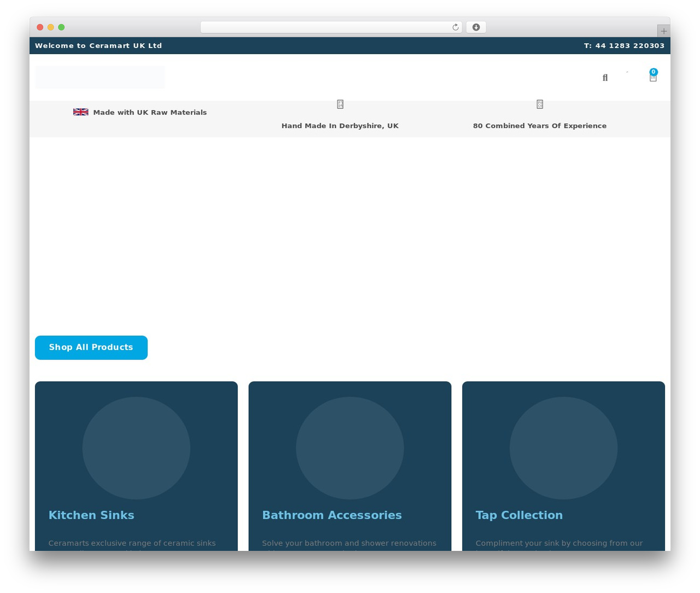
Task: Click the Made with UK Raw Materials text
Action: click(x=150, y=113)
